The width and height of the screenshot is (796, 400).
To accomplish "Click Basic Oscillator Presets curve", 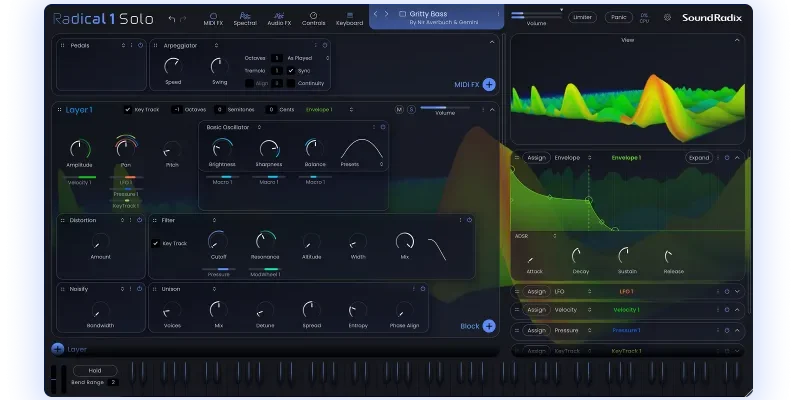I will [361, 149].
